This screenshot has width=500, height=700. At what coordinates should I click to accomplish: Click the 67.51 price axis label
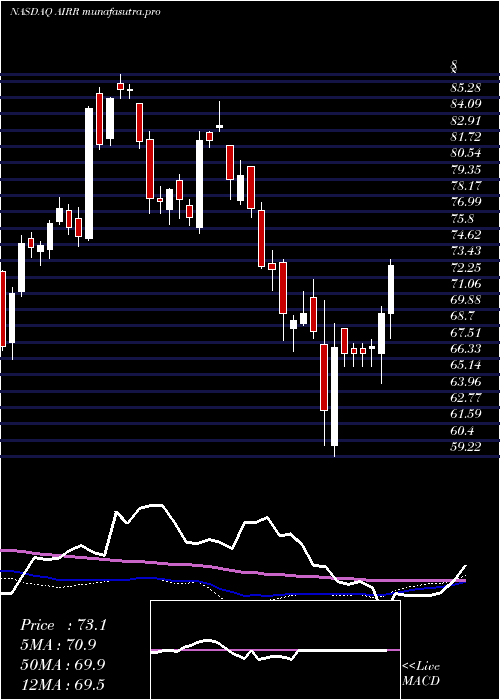point(466,333)
